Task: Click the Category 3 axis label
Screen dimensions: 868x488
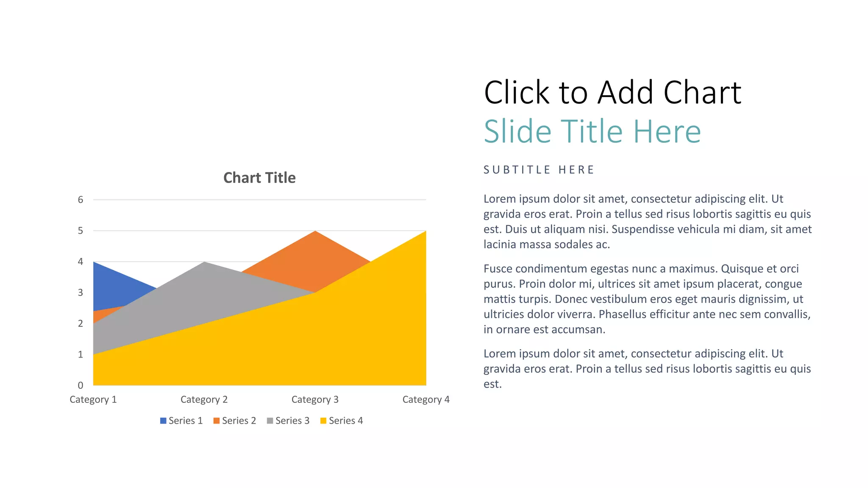Action: click(x=315, y=399)
